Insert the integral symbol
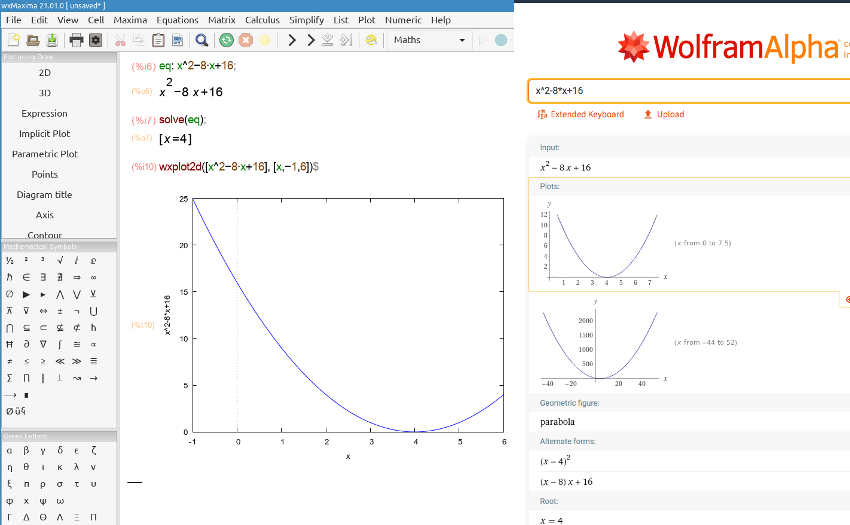850x525 pixels. tap(60, 344)
